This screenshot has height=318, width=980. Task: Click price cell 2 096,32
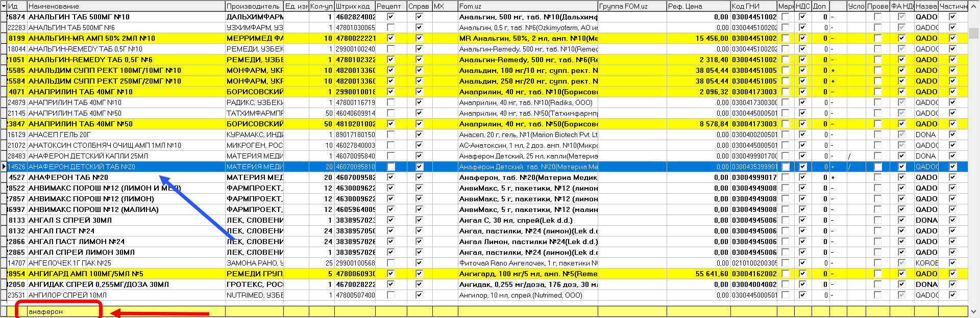tap(698, 92)
